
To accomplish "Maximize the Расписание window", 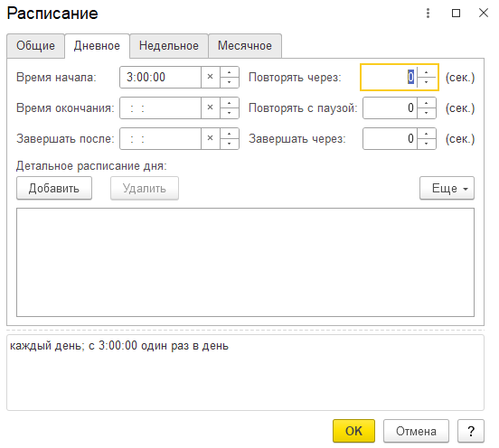I will click(456, 13).
